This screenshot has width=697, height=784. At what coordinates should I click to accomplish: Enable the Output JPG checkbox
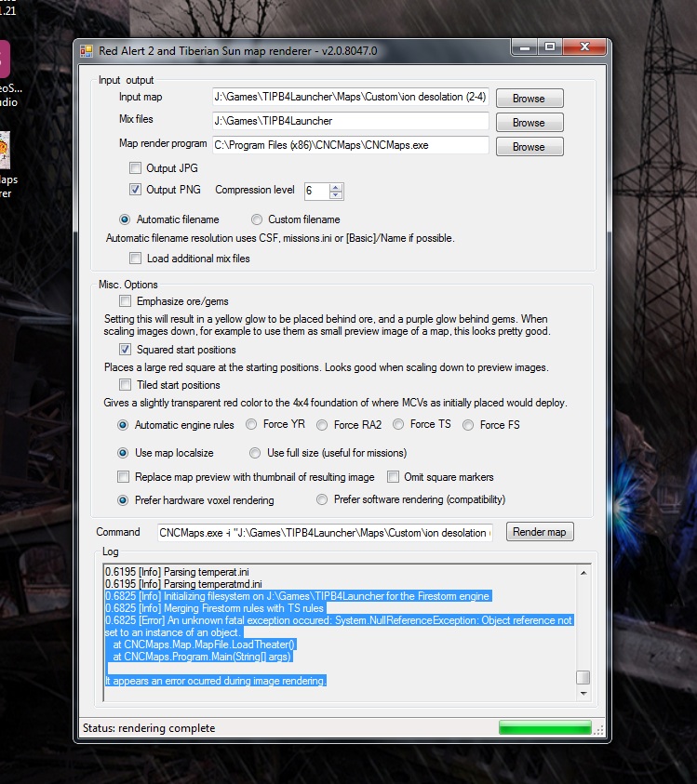(136, 168)
